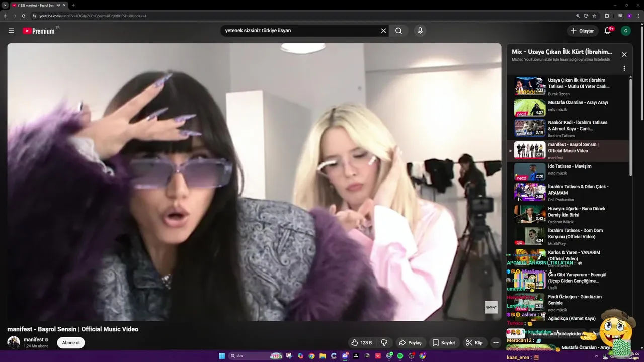Open notifications bell icon
Viewport: 644px width, 362px height.
(x=608, y=31)
